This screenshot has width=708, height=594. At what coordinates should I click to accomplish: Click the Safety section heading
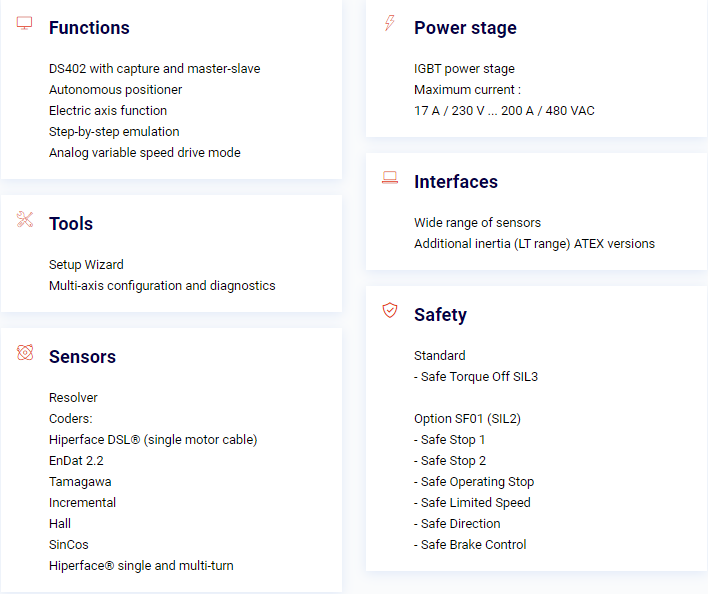click(440, 315)
